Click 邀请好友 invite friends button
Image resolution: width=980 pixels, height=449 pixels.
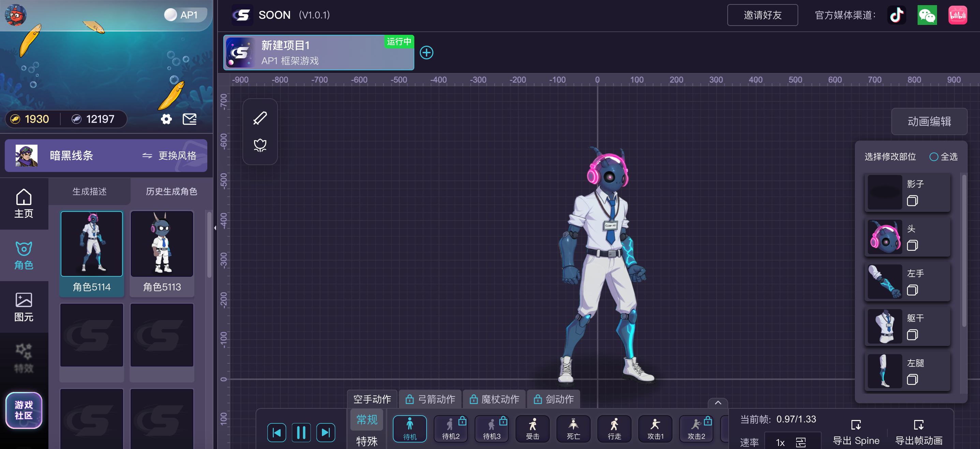point(762,15)
